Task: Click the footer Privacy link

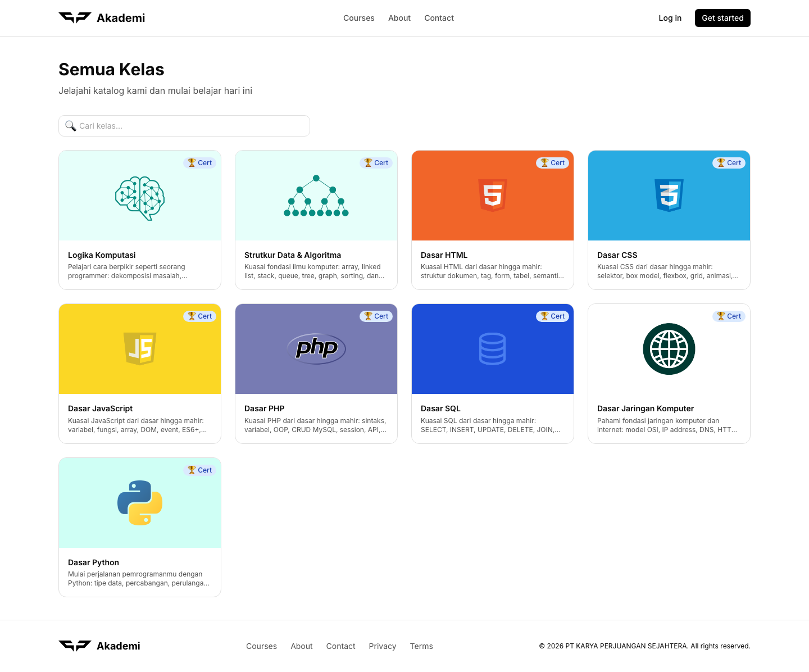Action: (383, 646)
